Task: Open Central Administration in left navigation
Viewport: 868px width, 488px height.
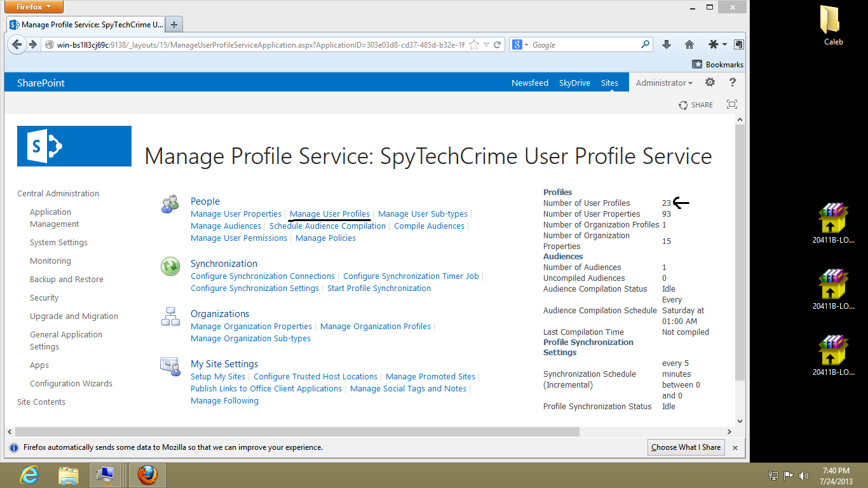Action: (58, 194)
